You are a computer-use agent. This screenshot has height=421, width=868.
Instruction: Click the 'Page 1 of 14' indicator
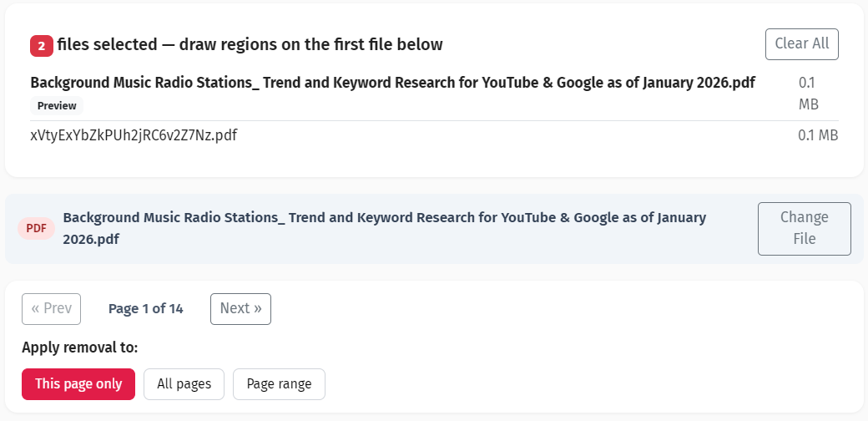coord(145,309)
